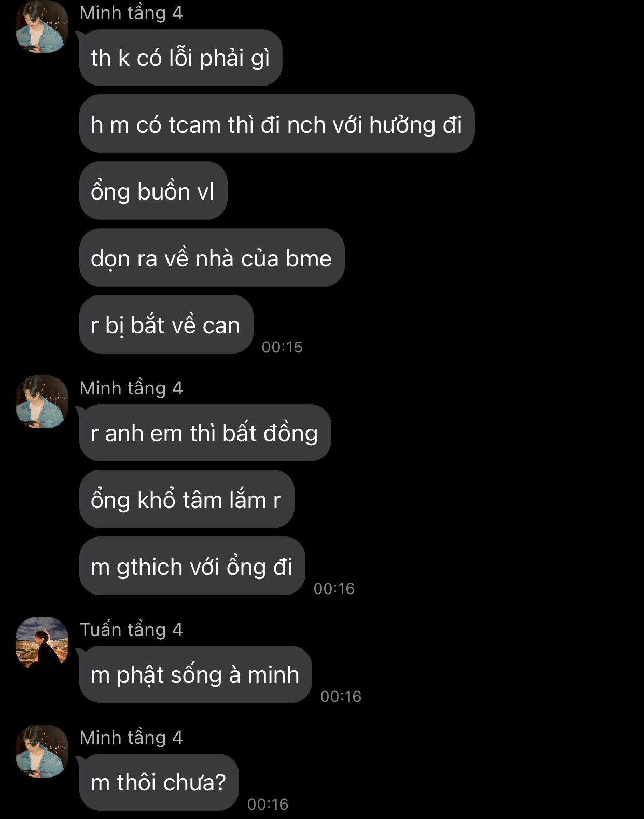The width and height of the screenshot is (644, 819).
Task: Click 'Minh tầng 4' name above 'm thôi chưa?'
Action: pos(131,738)
